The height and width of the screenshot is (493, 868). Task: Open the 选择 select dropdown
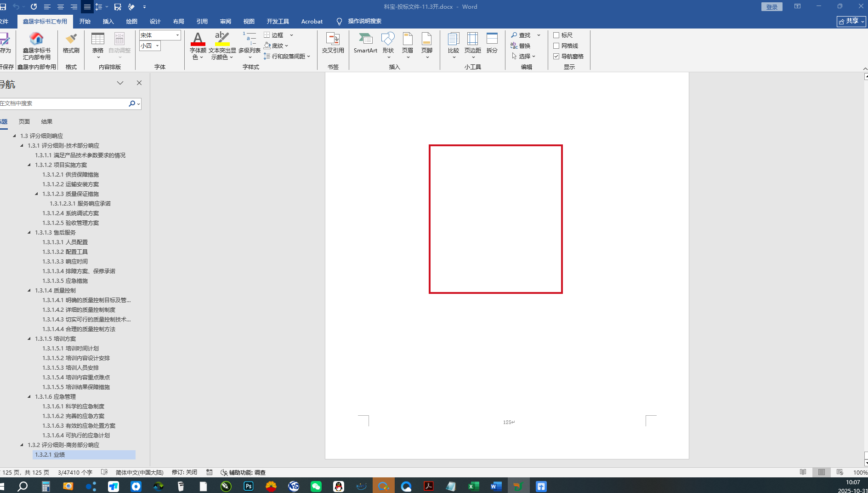pyautogui.click(x=523, y=56)
